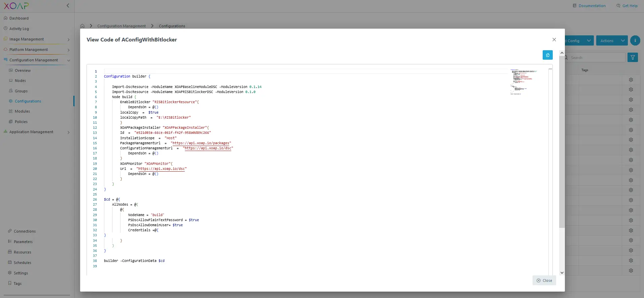This screenshot has width=644, height=298.
Task: Click the last row gear icon in table
Action: 631,271
